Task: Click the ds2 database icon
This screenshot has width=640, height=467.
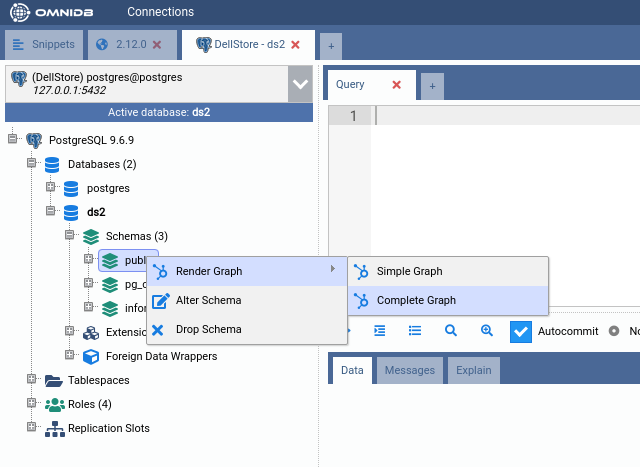Action: [x=71, y=213]
